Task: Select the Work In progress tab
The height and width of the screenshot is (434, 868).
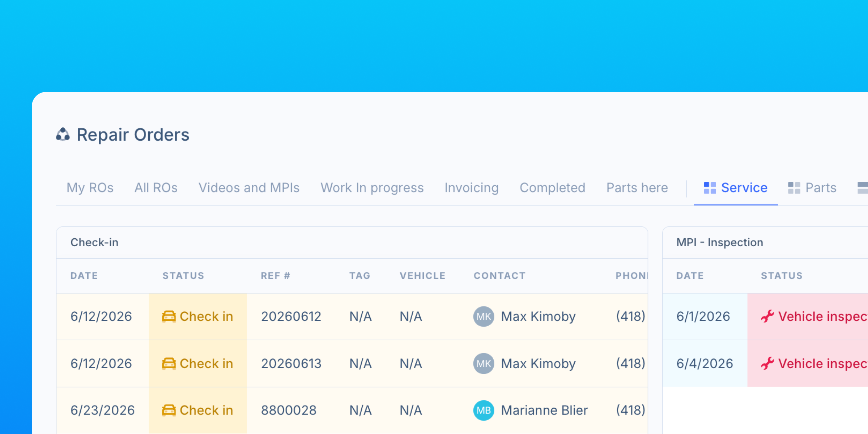Action: pos(372,188)
